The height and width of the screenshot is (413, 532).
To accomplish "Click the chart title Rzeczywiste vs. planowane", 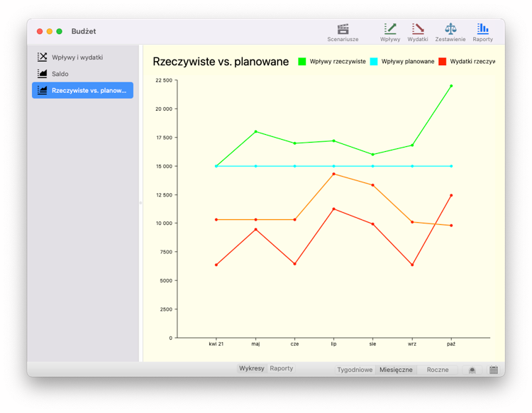I will click(221, 62).
